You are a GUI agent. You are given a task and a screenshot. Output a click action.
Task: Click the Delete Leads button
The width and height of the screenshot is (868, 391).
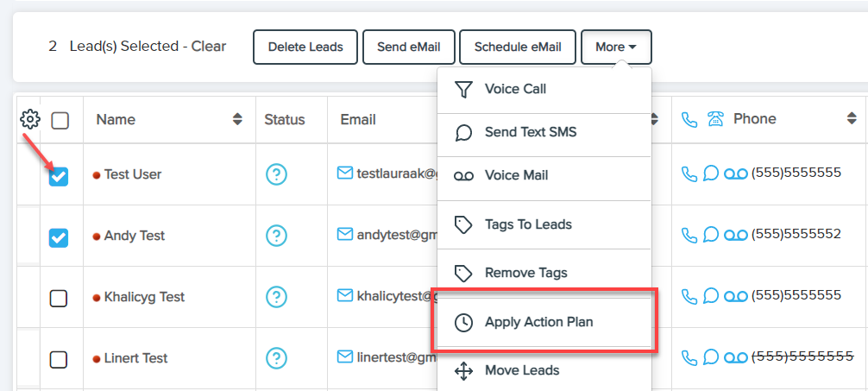click(305, 47)
